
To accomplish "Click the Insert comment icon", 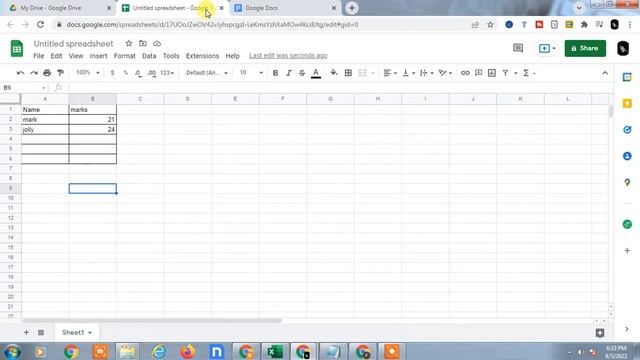I will 478,73.
